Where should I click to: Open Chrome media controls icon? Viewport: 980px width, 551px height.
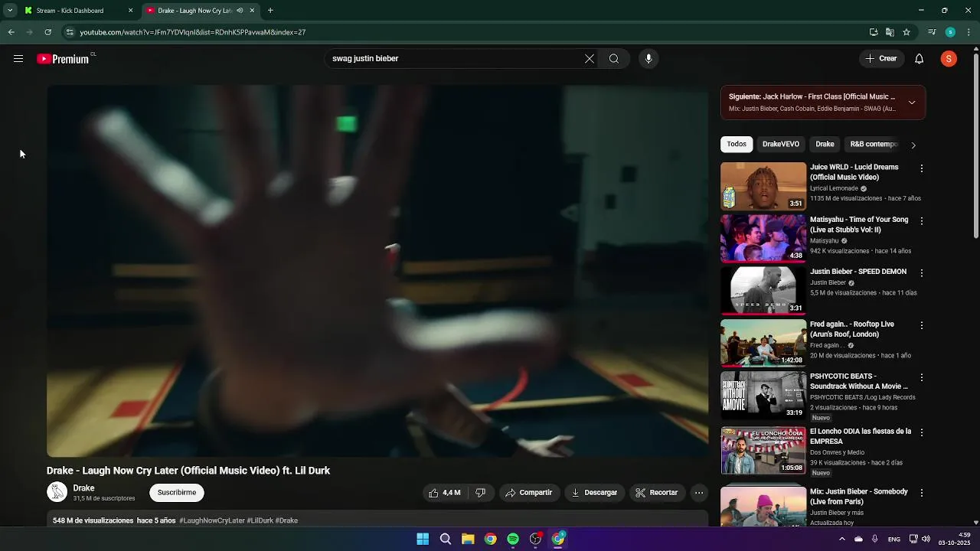tap(932, 32)
